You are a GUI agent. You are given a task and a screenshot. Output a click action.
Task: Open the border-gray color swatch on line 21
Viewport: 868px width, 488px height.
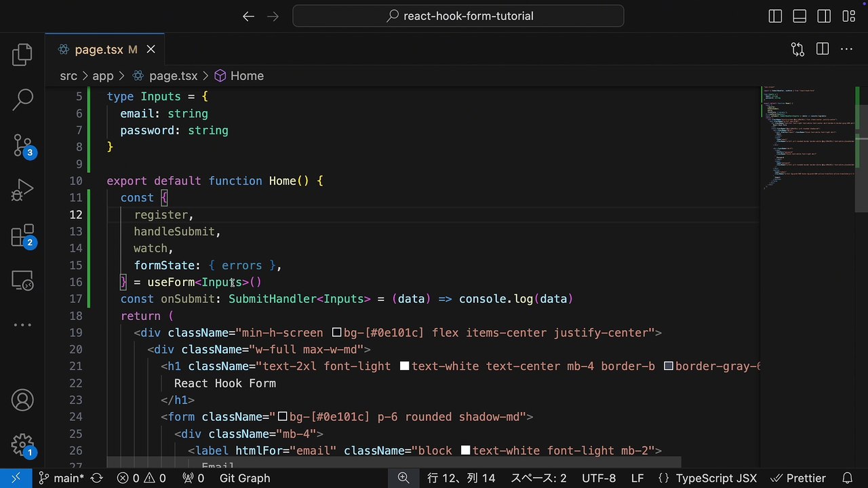click(x=668, y=366)
